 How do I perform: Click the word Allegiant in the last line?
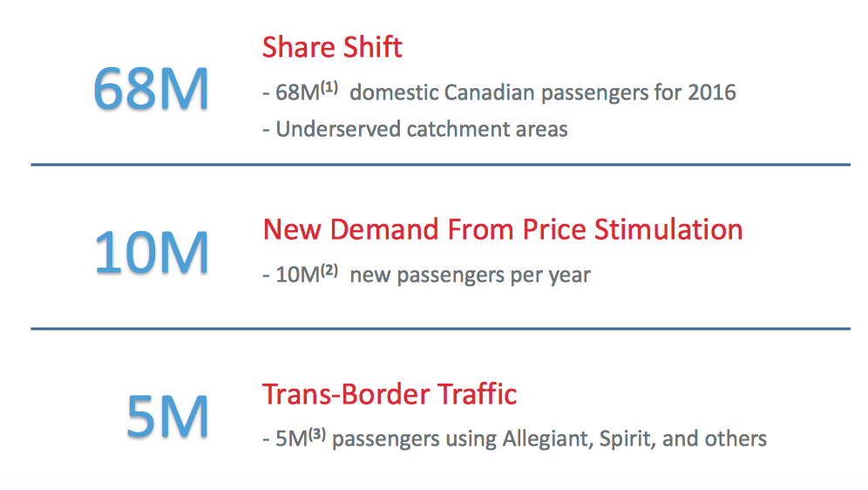tap(548, 439)
